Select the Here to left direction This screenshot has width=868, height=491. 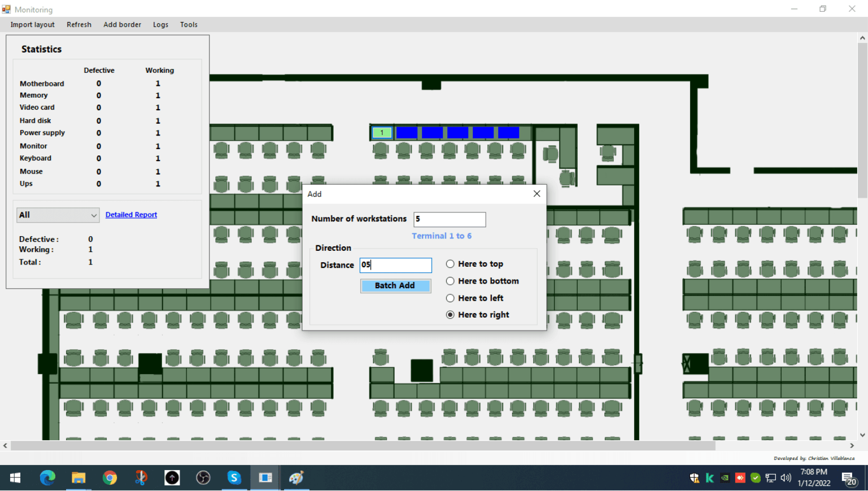coord(450,298)
